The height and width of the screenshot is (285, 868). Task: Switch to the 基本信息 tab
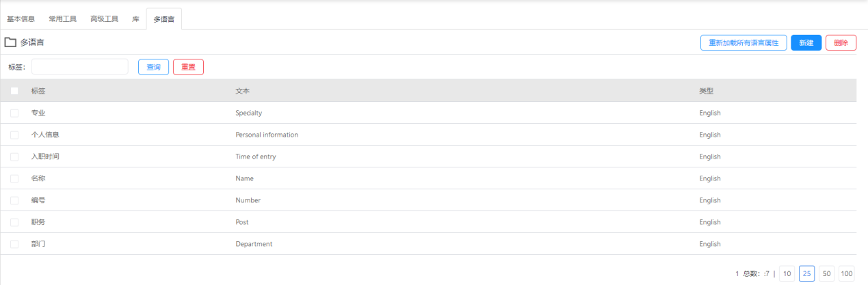21,19
